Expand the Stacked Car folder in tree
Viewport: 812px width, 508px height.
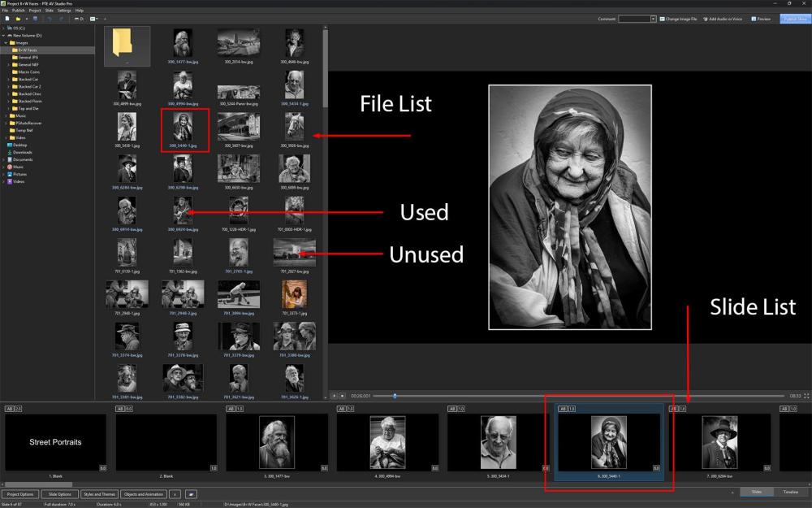tap(9, 80)
